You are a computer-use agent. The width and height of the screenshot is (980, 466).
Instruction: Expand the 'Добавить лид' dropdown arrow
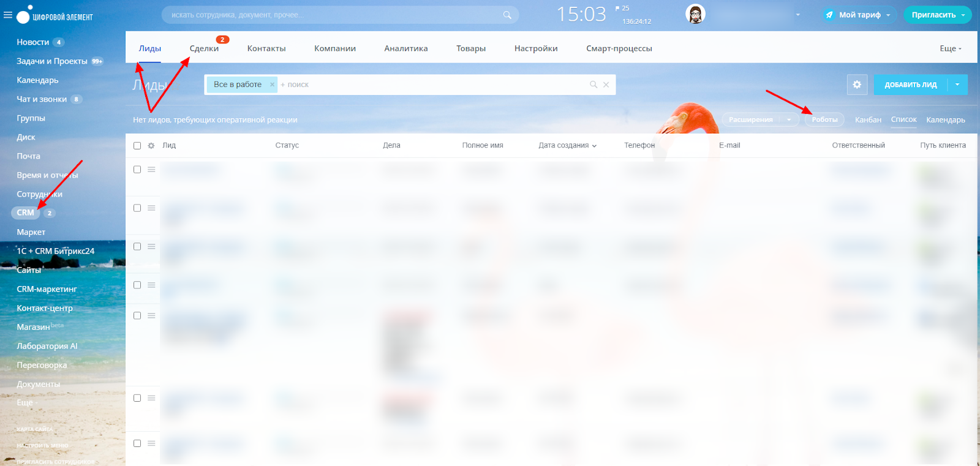tap(957, 85)
